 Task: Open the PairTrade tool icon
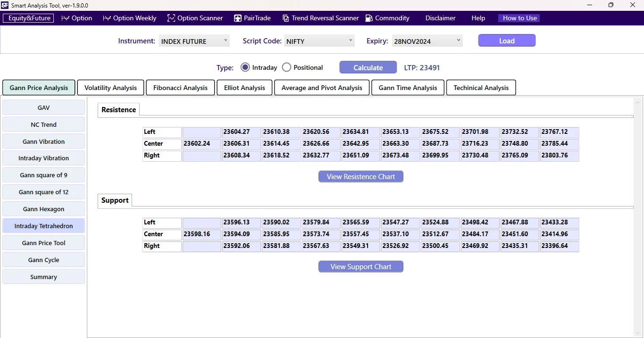pyautogui.click(x=237, y=18)
